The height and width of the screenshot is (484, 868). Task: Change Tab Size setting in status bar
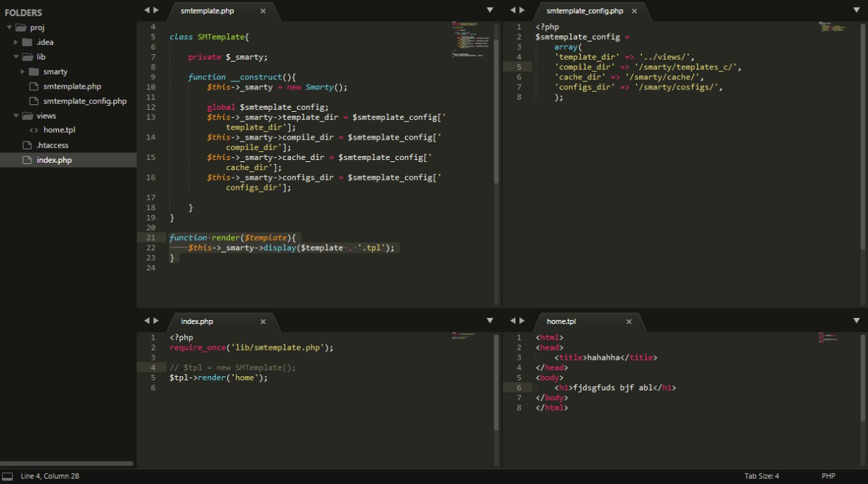[x=762, y=477]
